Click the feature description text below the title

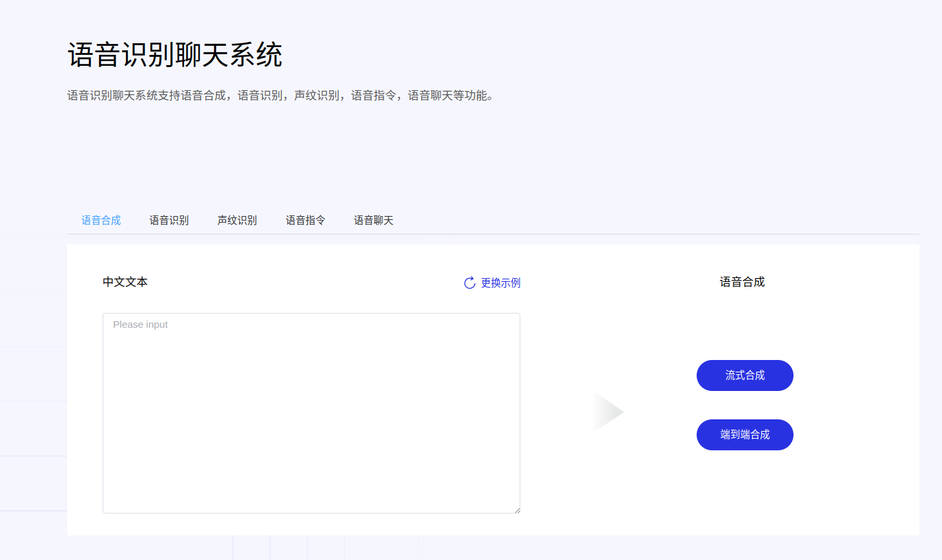[x=280, y=95]
